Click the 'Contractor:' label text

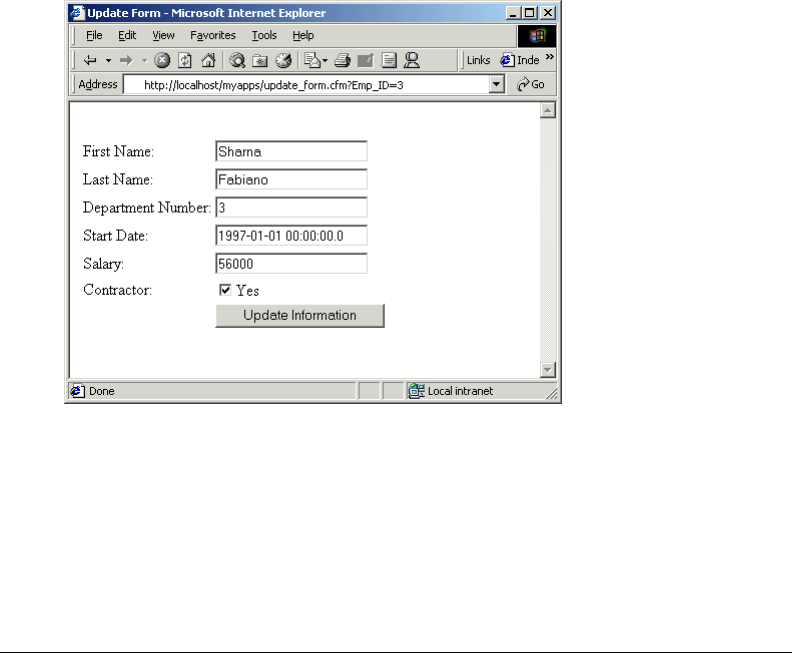[x=117, y=290]
